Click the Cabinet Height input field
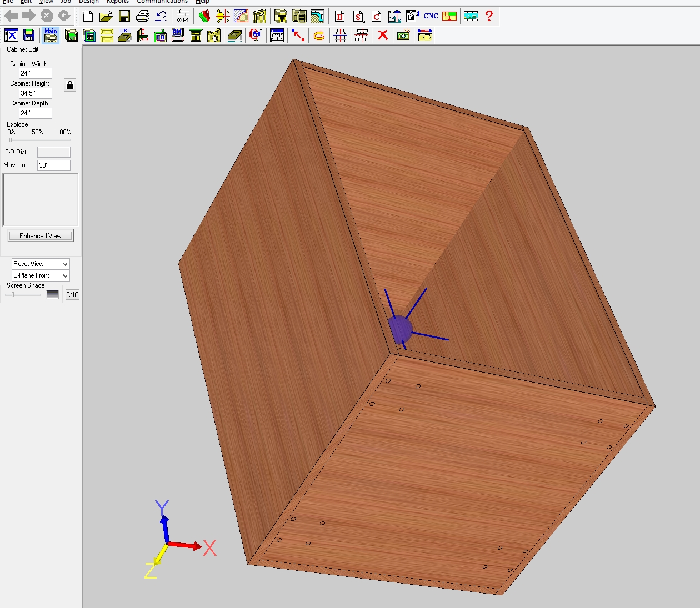Viewport: 700px width, 608px height. click(36, 93)
